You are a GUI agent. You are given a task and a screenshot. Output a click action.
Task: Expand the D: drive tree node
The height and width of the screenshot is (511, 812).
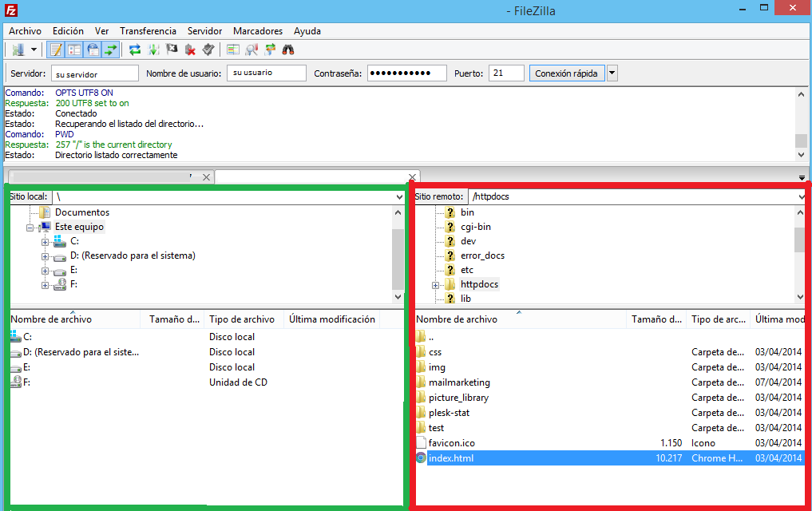coord(45,256)
